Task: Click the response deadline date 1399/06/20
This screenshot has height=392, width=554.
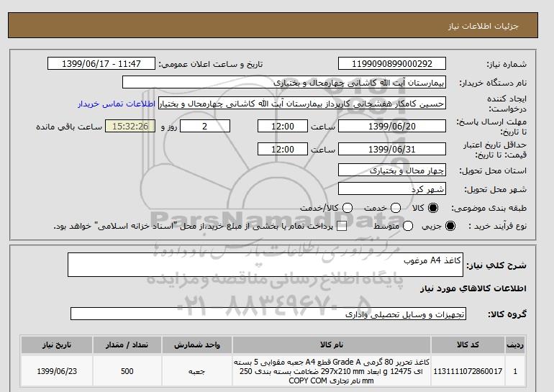Action: [x=392, y=126]
